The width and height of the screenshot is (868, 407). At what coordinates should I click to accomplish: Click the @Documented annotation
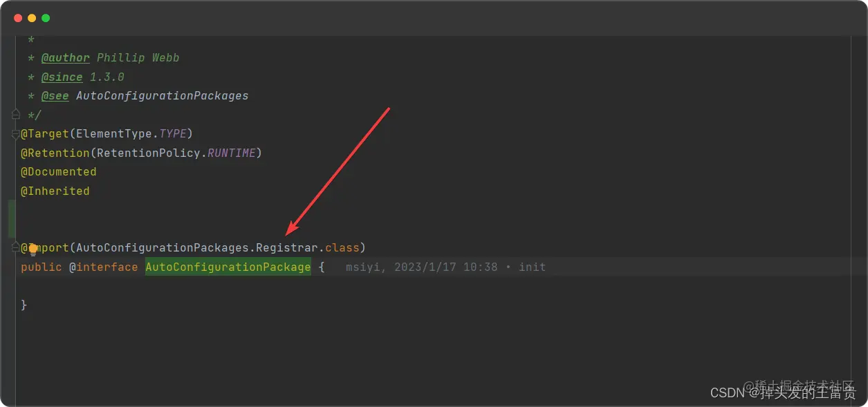point(59,171)
